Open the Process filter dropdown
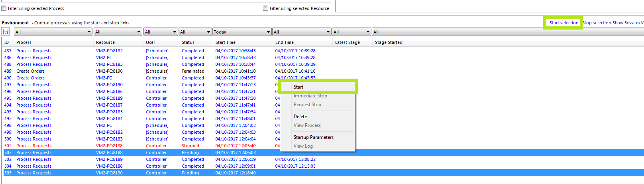 pyautogui.click(x=53, y=32)
